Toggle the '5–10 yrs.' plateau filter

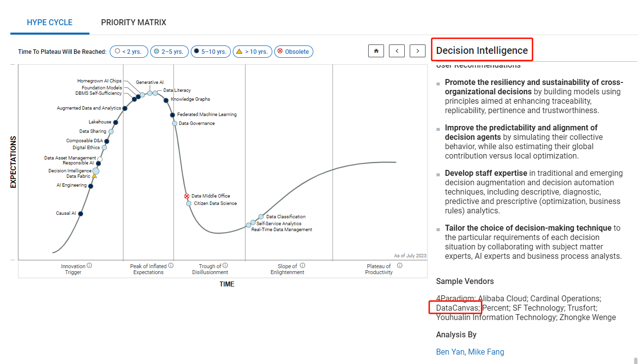tap(211, 51)
